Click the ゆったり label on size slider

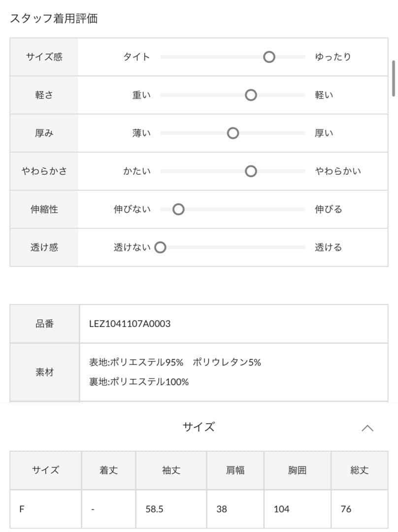click(333, 57)
